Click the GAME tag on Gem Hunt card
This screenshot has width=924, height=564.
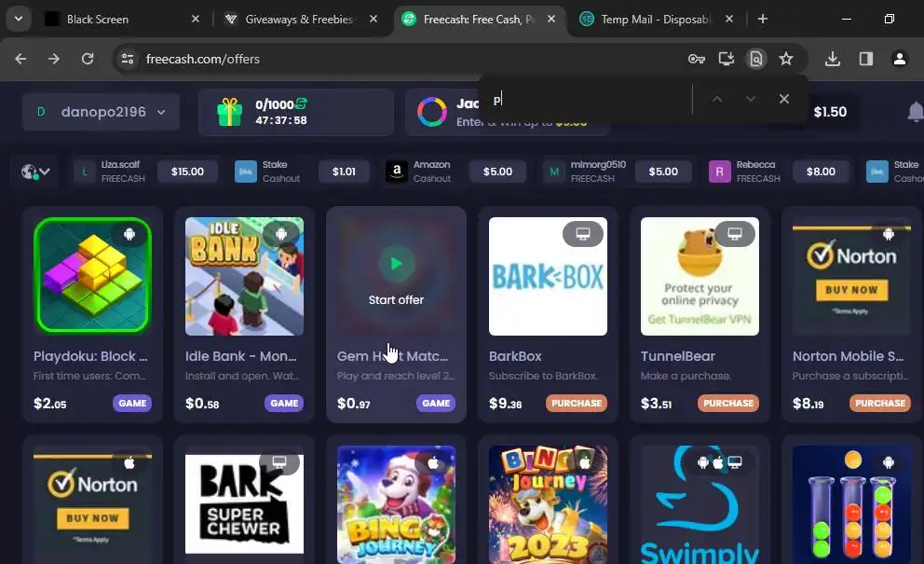(436, 403)
